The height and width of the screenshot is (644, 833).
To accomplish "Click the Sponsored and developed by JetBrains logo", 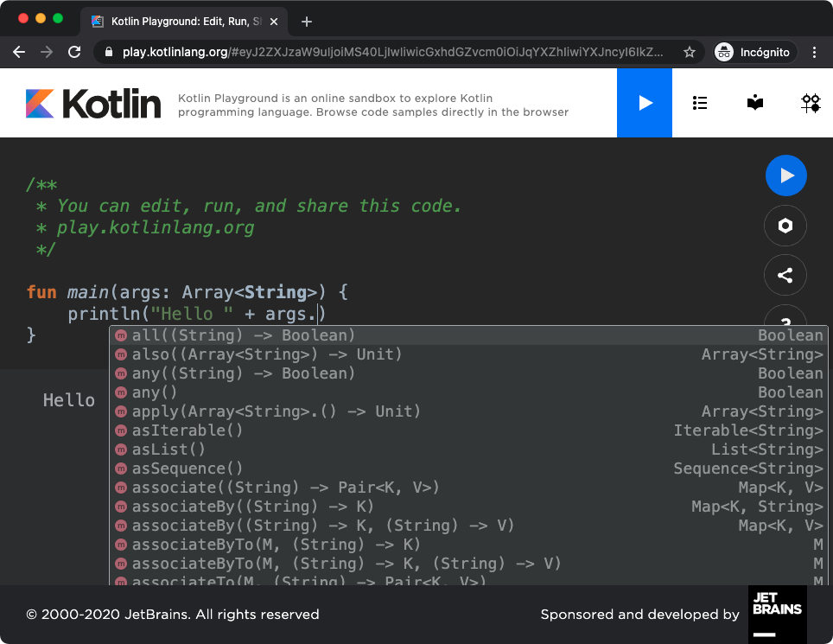I will [777, 614].
